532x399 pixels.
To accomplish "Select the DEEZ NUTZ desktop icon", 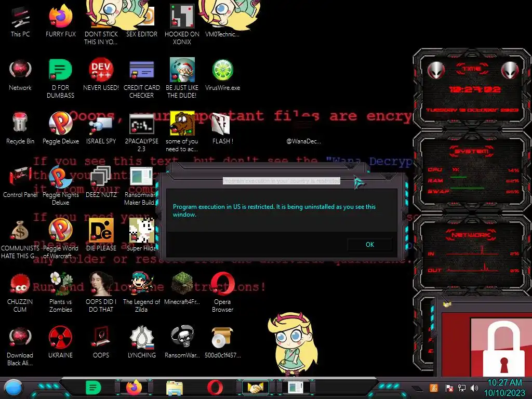I will point(101,182).
